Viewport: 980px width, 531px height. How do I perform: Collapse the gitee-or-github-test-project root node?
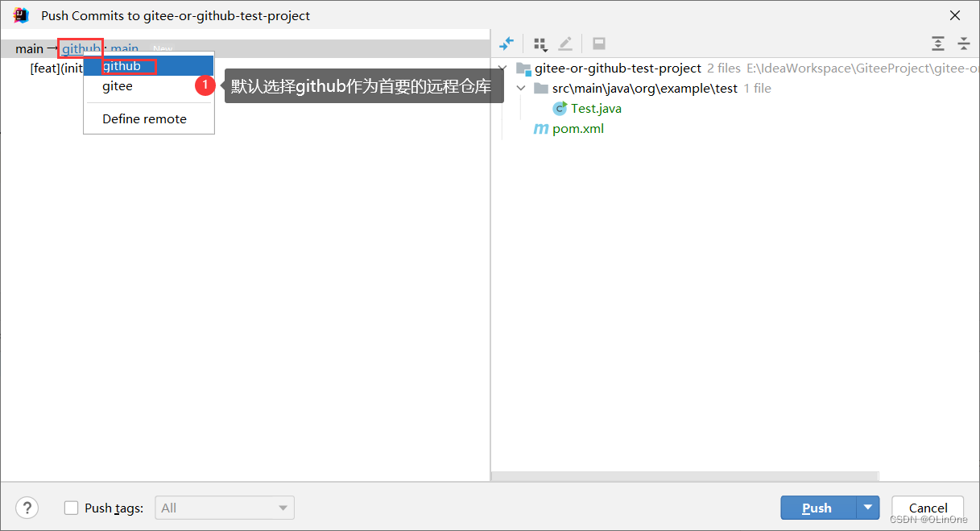(503, 68)
